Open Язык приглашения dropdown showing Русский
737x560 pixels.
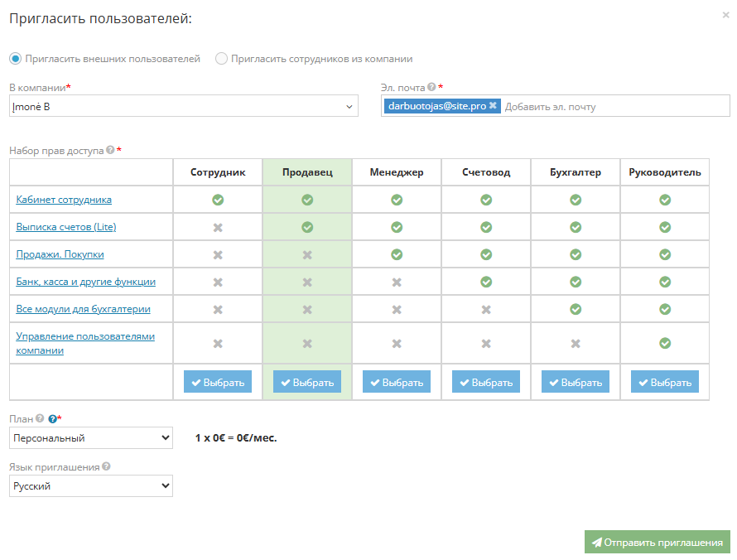coord(91,486)
